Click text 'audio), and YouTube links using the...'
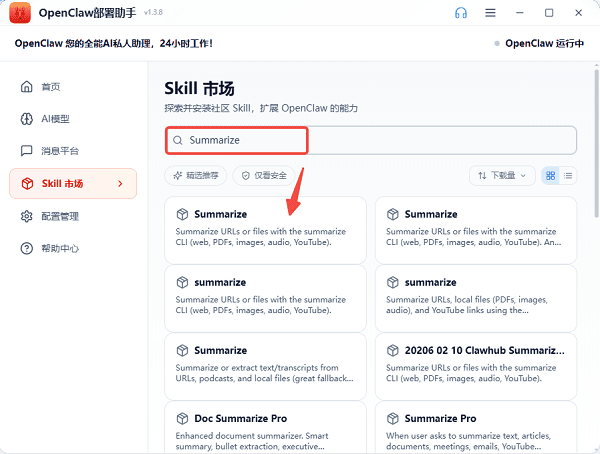600x454 pixels. [457, 310]
